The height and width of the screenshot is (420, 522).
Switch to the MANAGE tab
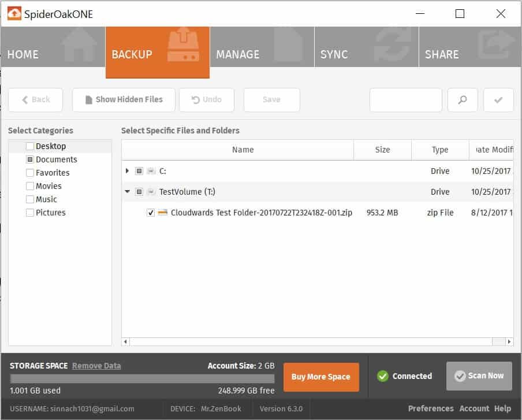pyautogui.click(x=262, y=47)
